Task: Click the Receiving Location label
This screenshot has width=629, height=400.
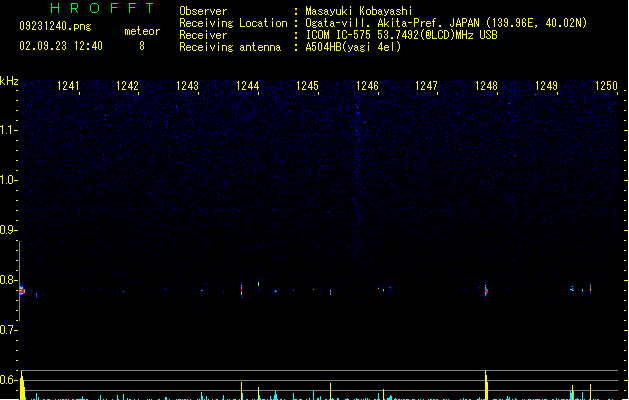Action: (x=233, y=23)
